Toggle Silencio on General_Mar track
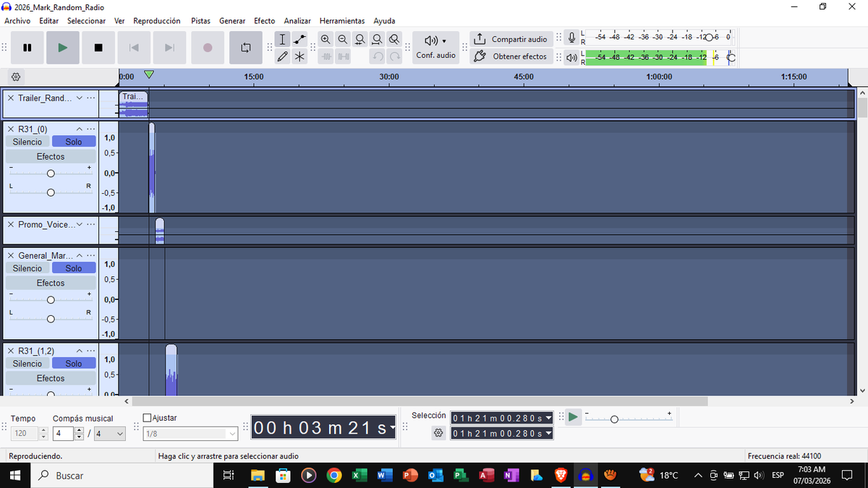The height and width of the screenshot is (488, 868). [x=27, y=268]
